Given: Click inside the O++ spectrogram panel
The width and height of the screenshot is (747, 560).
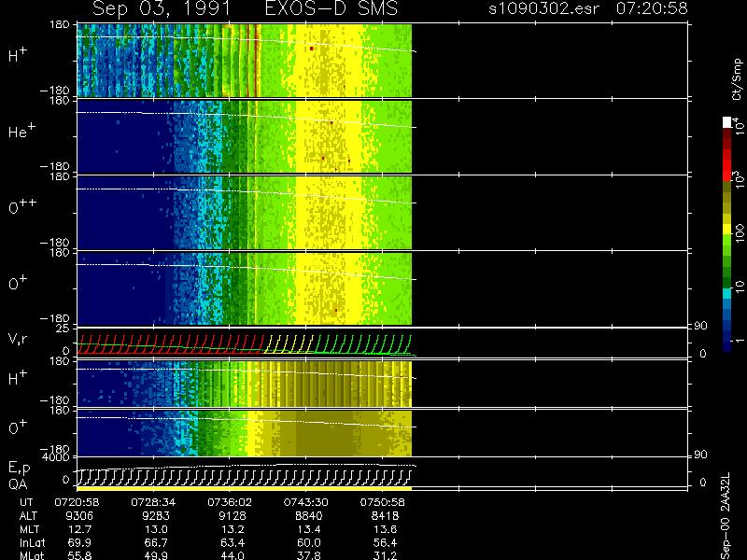Looking at the screenshot, I should 244,213.
